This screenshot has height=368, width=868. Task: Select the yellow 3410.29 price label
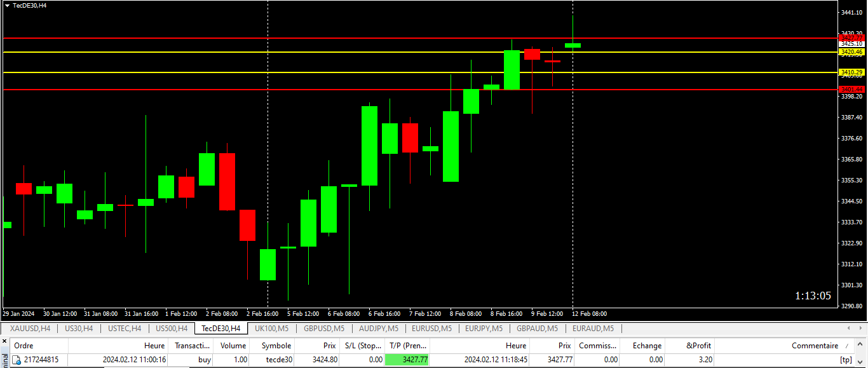[851, 72]
